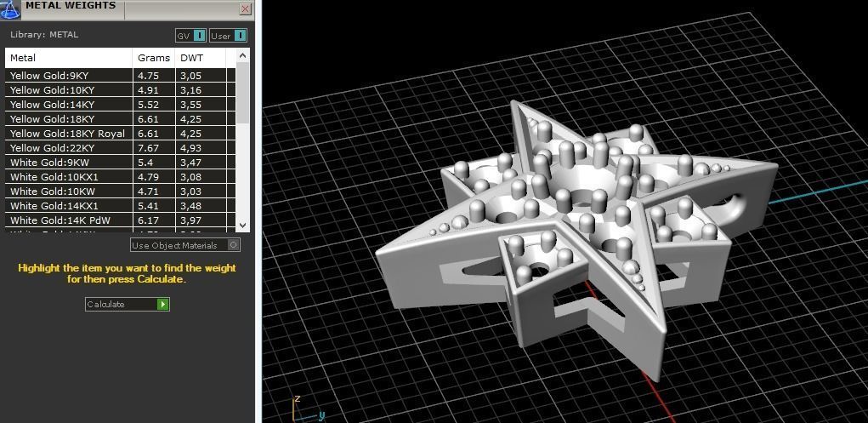Select the Yellow Gold:10KY row
This screenshot has height=423, width=868.
point(120,90)
